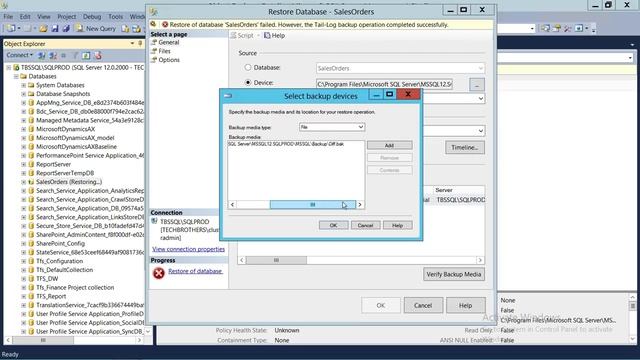Screen dimensions: 640x360
Task: Click the Save All icon in main toolbar
Action: click(x=66, y=29)
